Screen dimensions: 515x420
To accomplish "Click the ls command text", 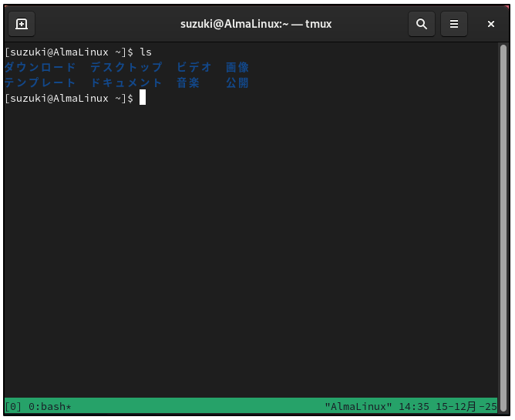I will point(146,52).
